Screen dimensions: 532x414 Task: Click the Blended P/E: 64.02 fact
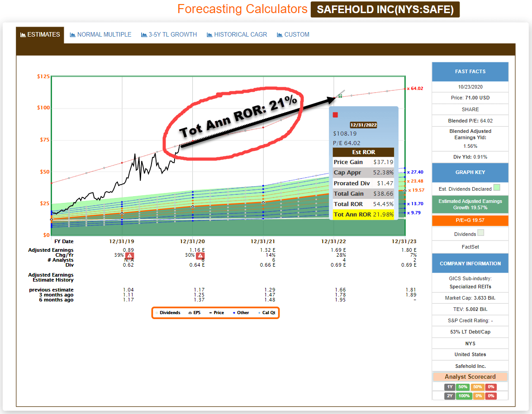click(x=470, y=121)
